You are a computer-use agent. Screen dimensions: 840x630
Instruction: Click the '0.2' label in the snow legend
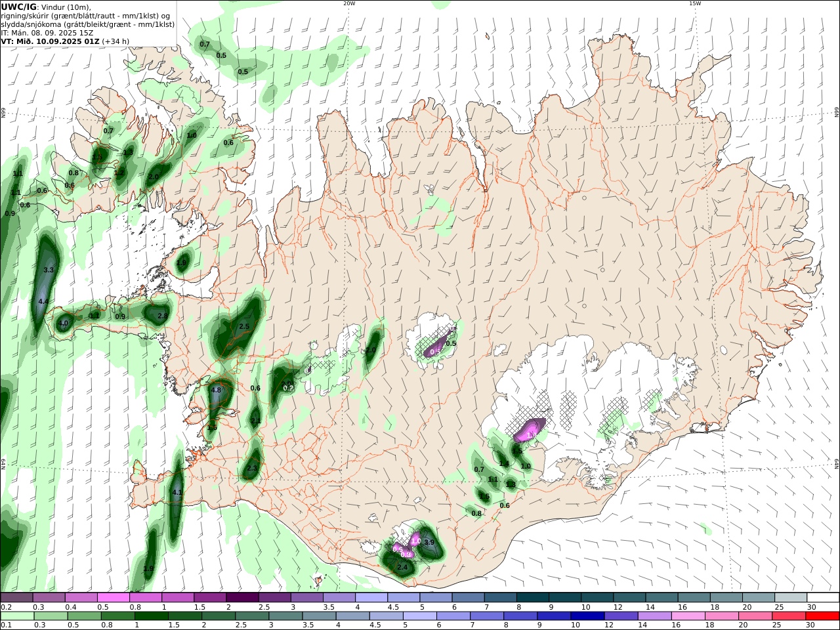pos(5,607)
